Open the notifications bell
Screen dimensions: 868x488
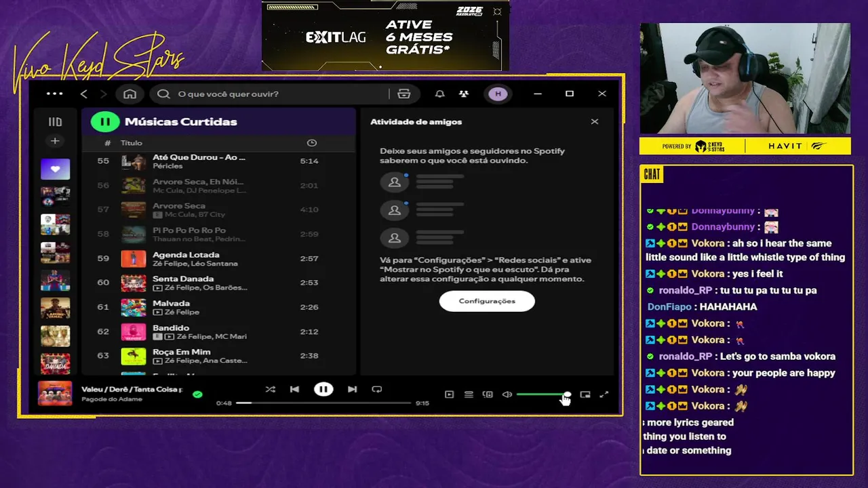point(440,94)
